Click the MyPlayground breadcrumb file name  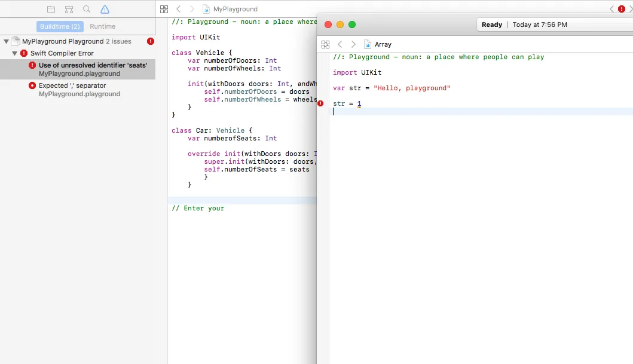click(236, 9)
